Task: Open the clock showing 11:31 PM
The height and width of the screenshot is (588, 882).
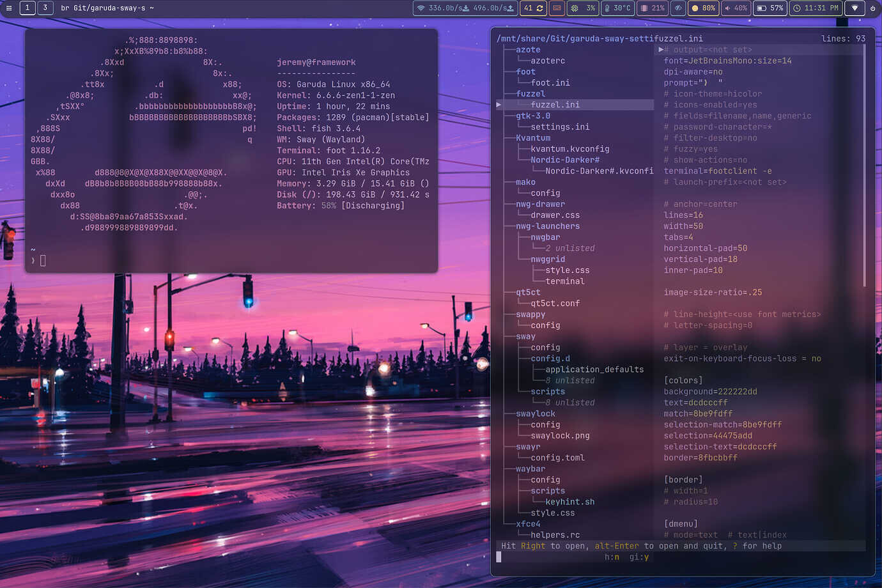Action: 816,8
